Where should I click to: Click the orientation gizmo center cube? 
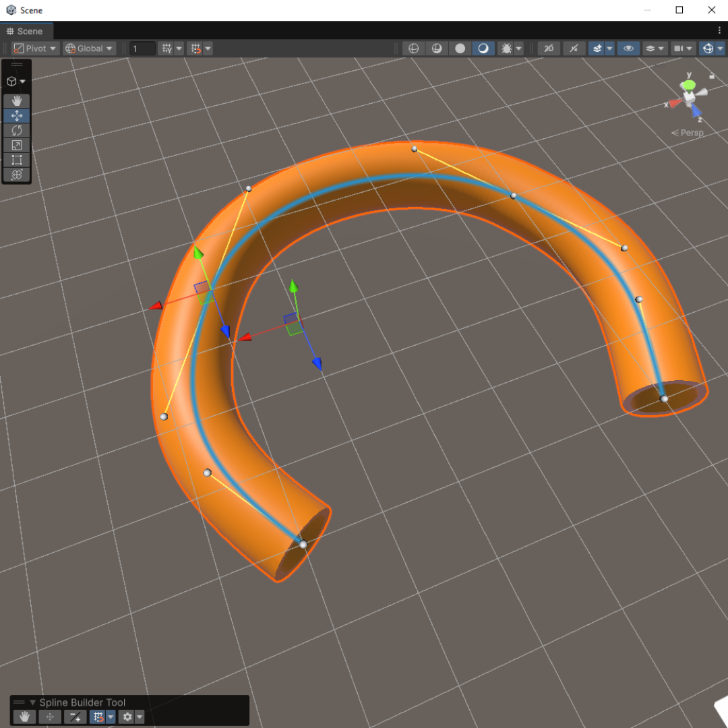click(x=689, y=97)
